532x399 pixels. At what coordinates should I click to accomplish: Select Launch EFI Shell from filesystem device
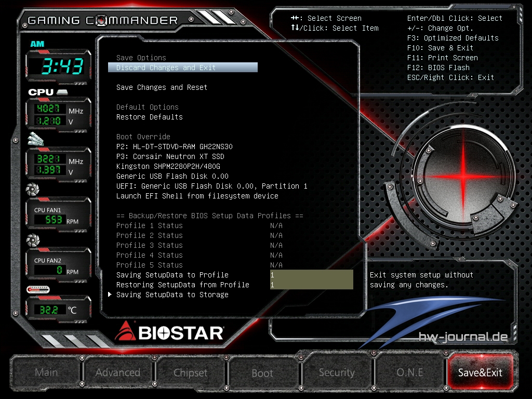(197, 196)
